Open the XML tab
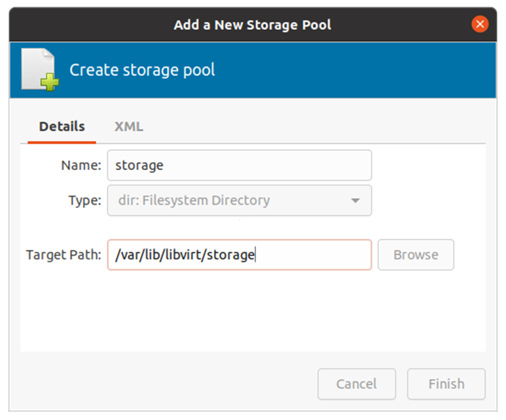This screenshot has height=420, width=506. [128, 127]
